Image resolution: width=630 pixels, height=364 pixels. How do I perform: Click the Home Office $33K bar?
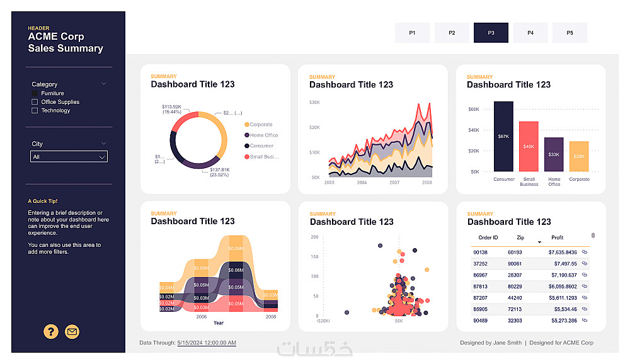554,154
